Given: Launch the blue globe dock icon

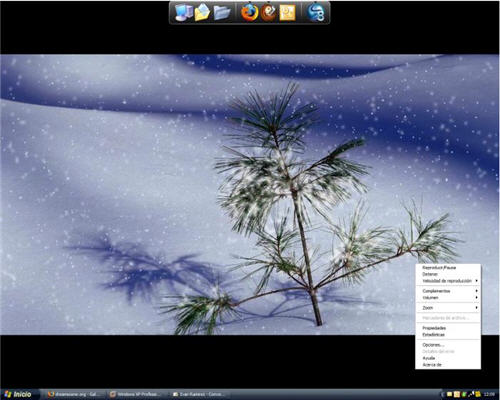Looking at the screenshot, I should 316,13.
